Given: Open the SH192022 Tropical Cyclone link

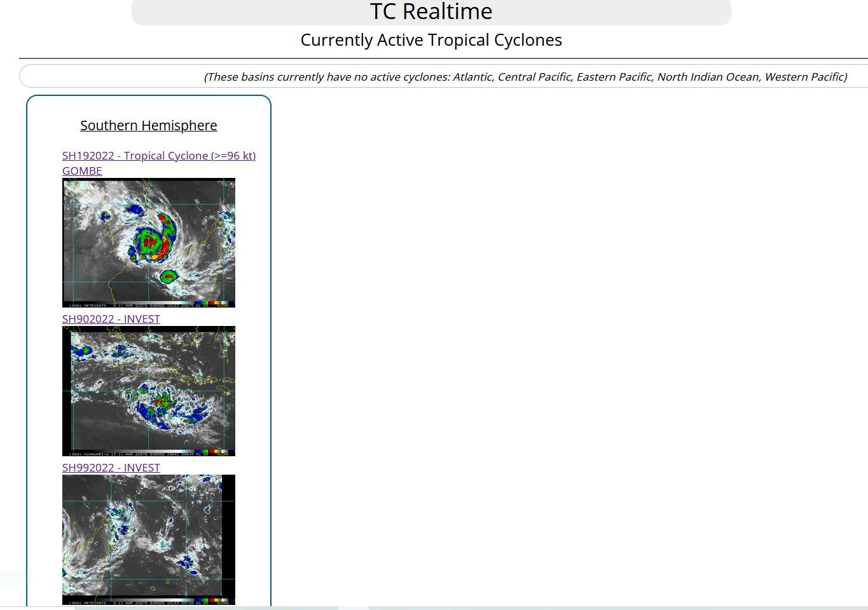Looking at the screenshot, I should pyautogui.click(x=158, y=156).
